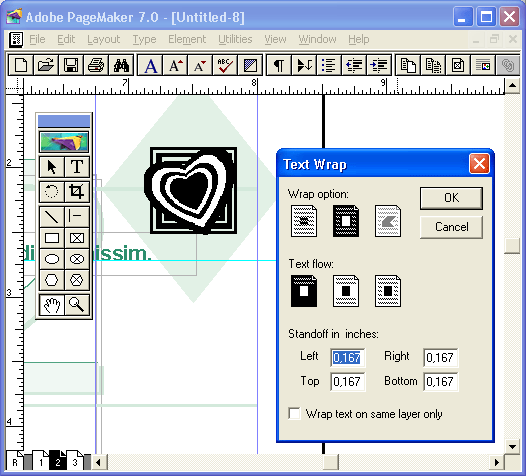Select the Cropping tool
526x476 pixels.
(77, 192)
